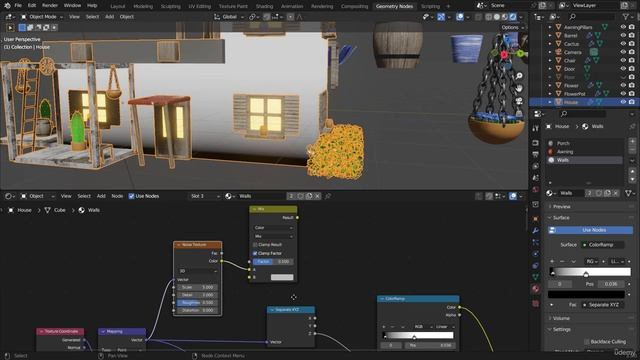Toggle Backface Culling checkbox

tap(587, 342)
